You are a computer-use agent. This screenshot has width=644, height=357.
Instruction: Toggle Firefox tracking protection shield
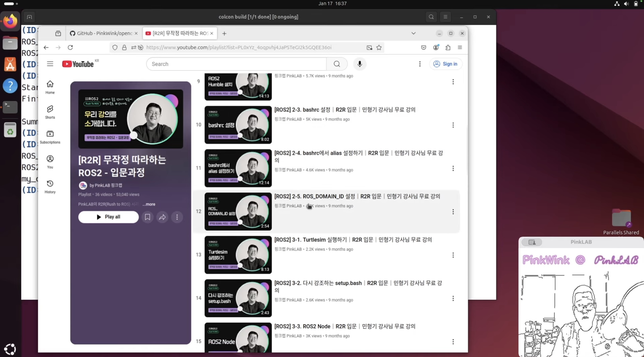[x=115, y=47]
